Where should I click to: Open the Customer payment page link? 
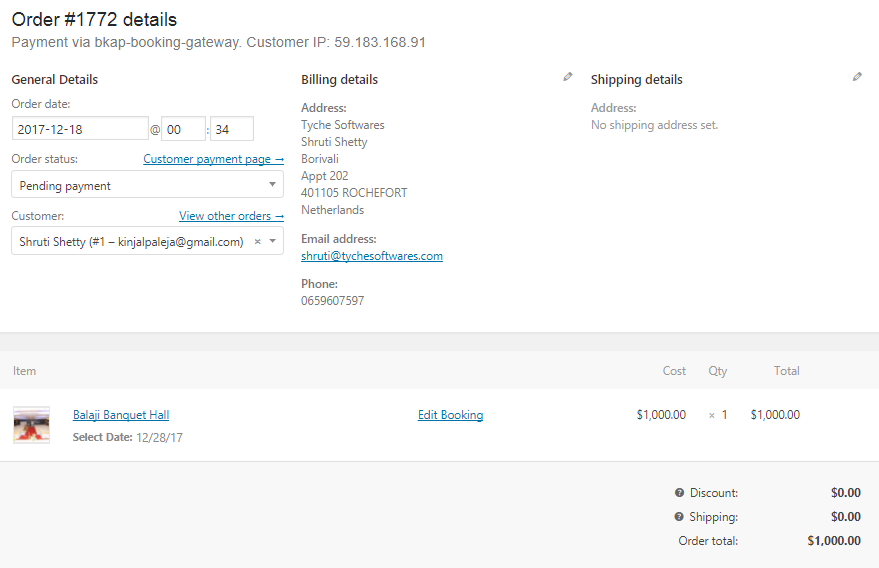(213, 159)
